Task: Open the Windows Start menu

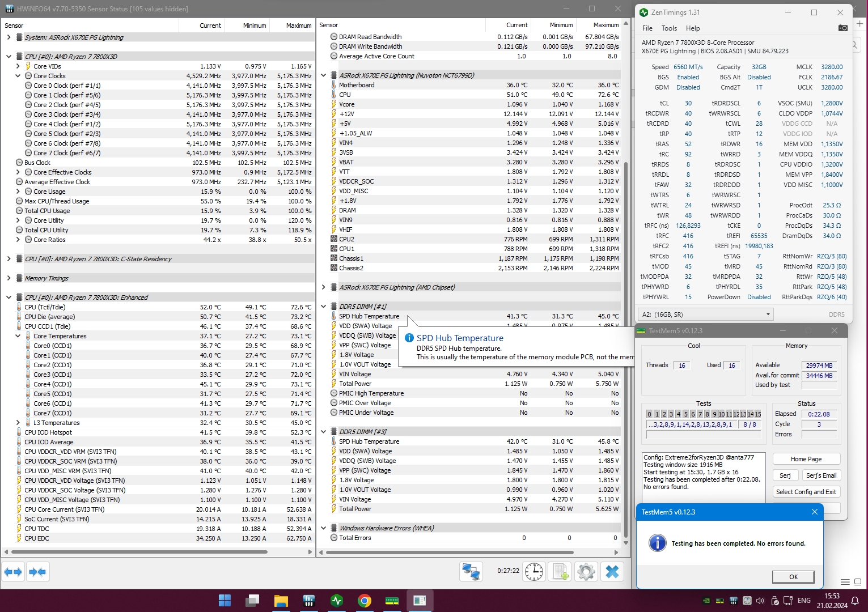Action: pos(225,600)
